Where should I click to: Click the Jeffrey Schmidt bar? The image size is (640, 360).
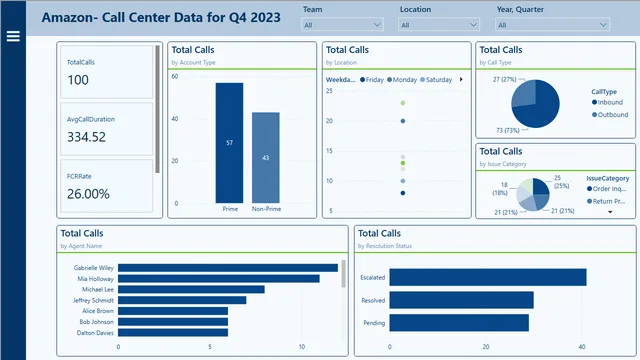click(182, 300)
